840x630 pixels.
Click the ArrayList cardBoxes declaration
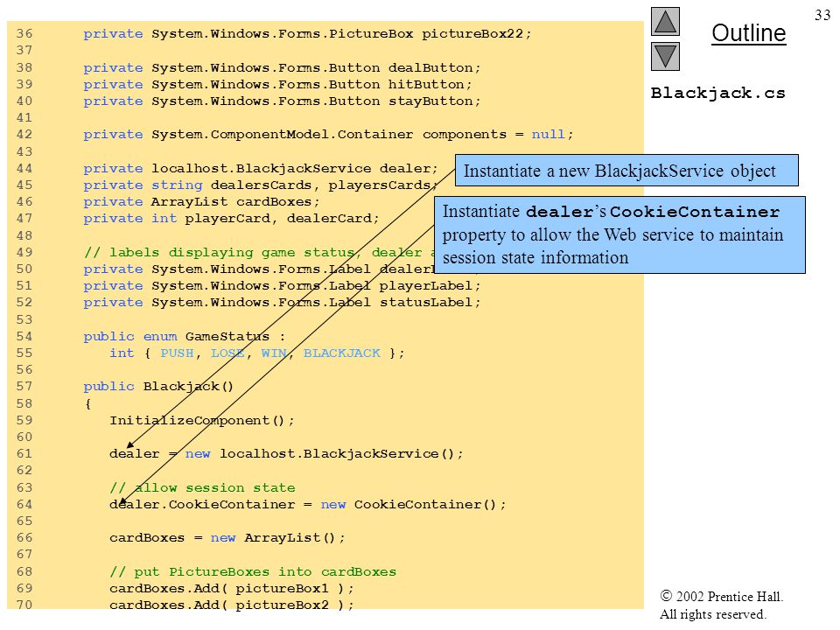coord(201,202)
